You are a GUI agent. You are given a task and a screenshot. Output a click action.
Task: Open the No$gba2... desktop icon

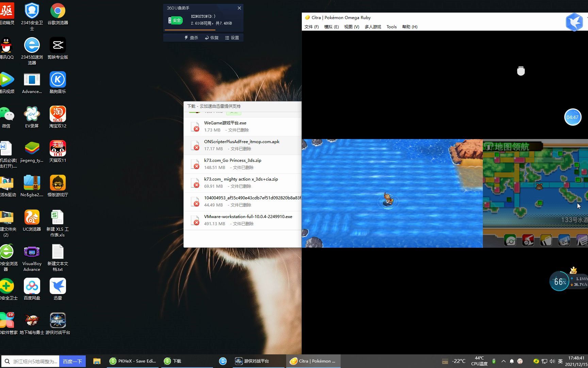point(32,186)
